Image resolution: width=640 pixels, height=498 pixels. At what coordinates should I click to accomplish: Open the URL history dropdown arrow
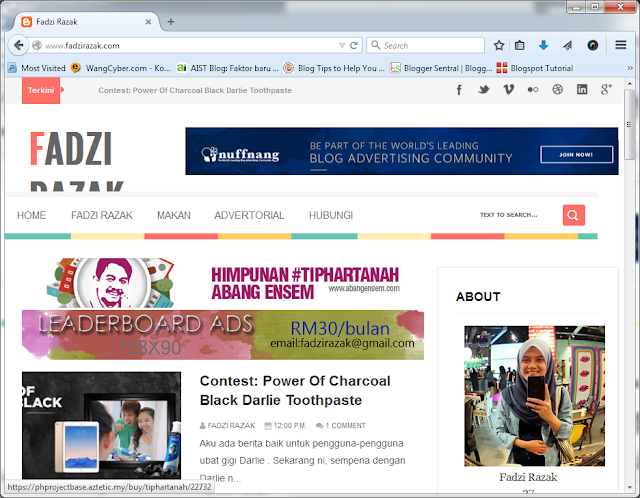pos(342,45)
